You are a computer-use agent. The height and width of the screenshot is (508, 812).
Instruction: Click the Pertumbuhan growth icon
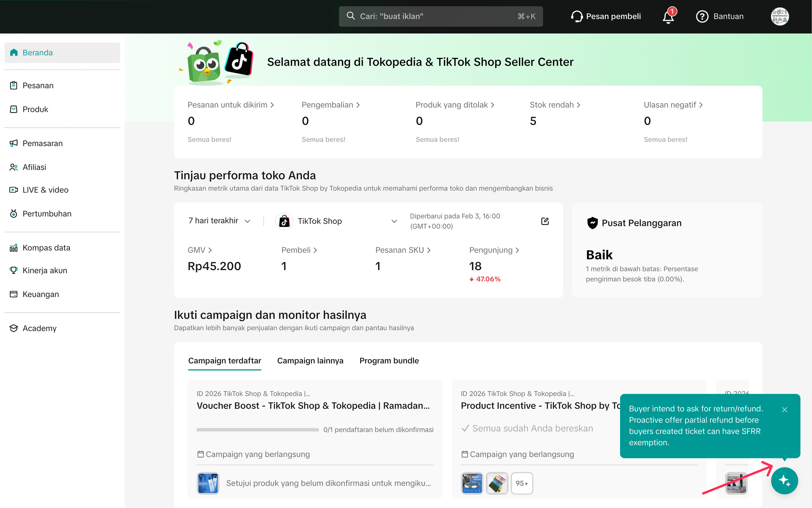click(x=14, y=214)
